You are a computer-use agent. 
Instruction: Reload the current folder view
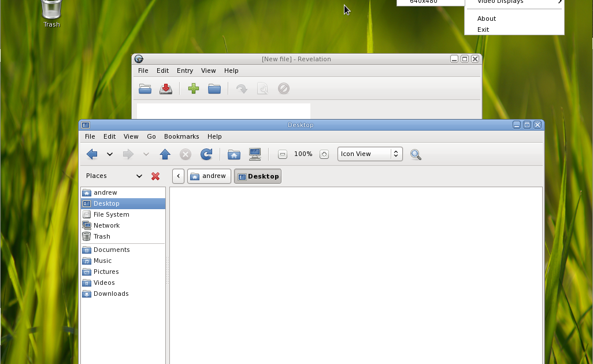(206, 154)
